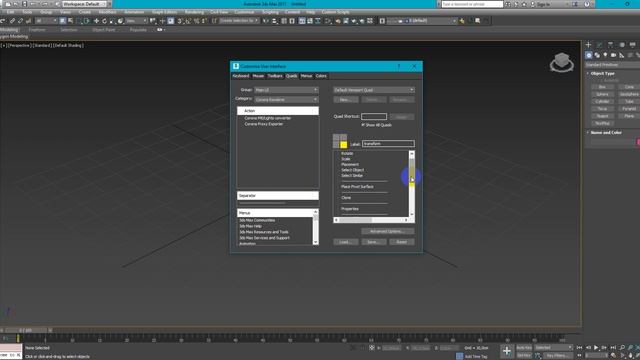Select the Shapes category icon
Screen dimensions: 640x360
597,55
